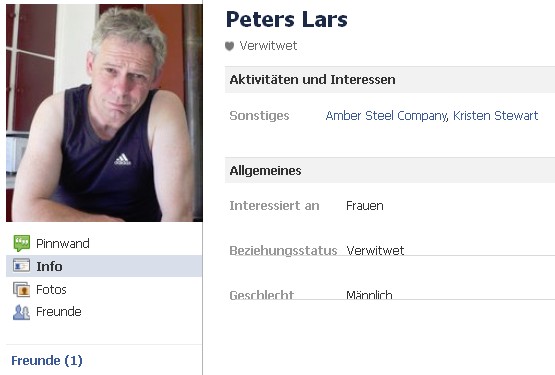
Task: Click the Info card icon
Action: point(21,266)
